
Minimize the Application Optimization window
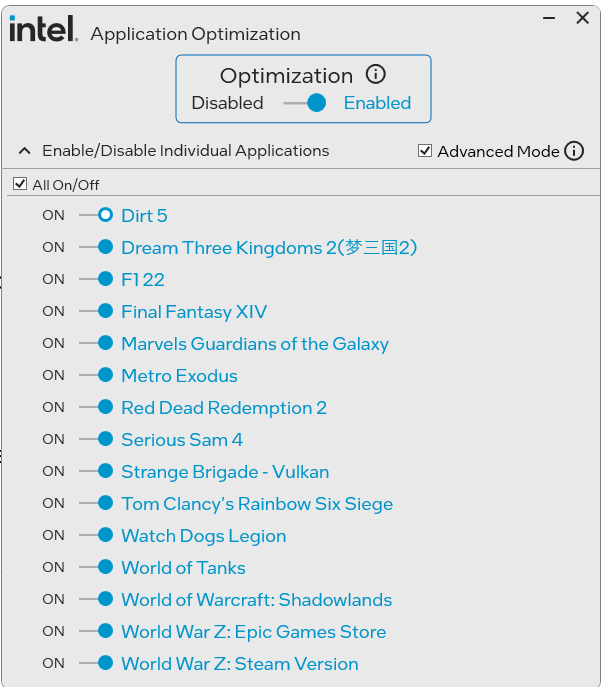(x=548, y=18)
